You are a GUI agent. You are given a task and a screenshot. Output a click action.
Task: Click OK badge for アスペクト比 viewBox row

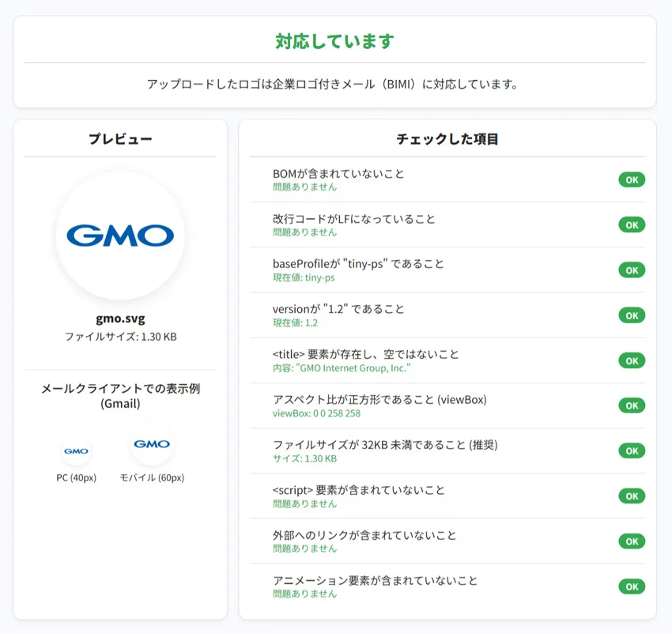[632, 405]
